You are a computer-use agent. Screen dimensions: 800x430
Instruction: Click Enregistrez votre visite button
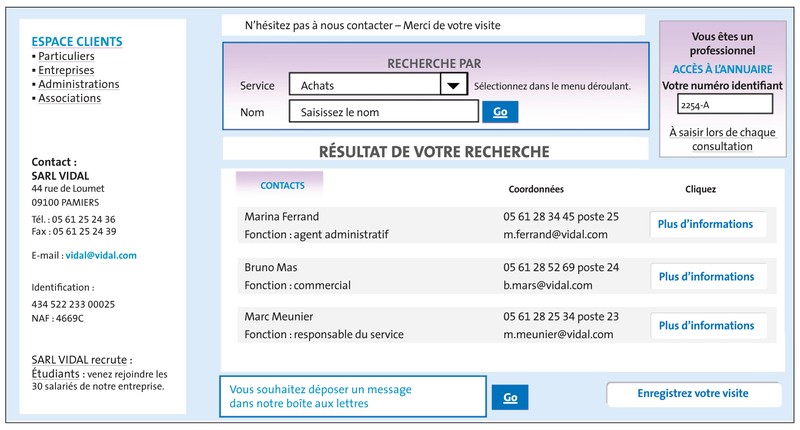tap(693, 394)
